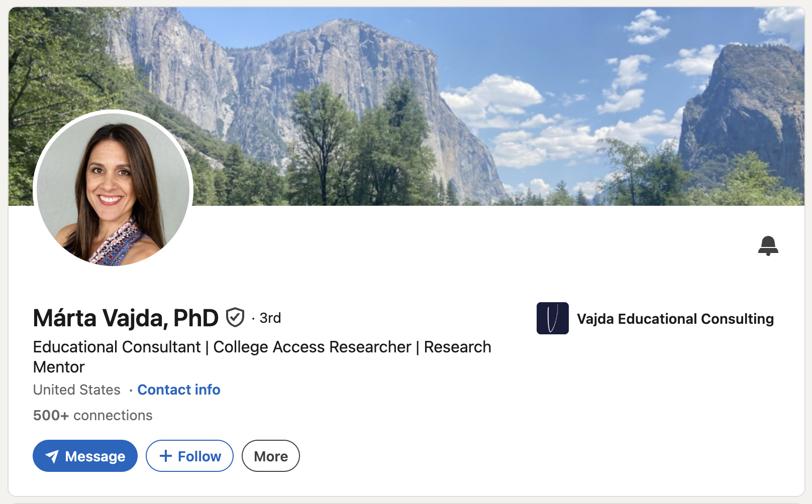Click the paper plane icon in Message
Image resolution: width=812 pixels, height=504 pixels.
pos(52,456)
